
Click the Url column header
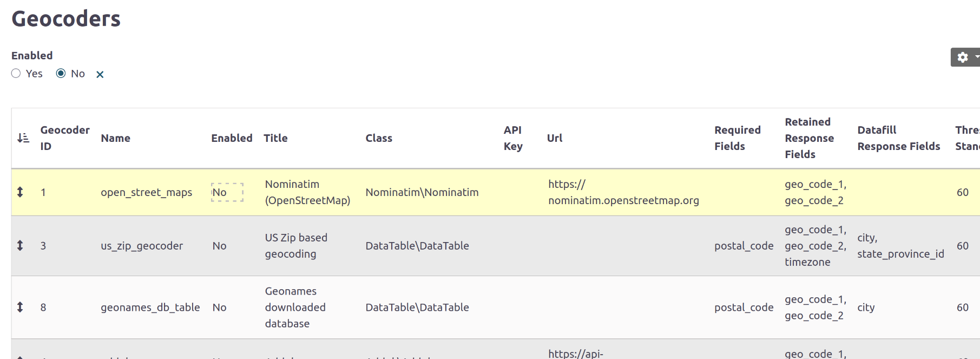click(555, 138)
